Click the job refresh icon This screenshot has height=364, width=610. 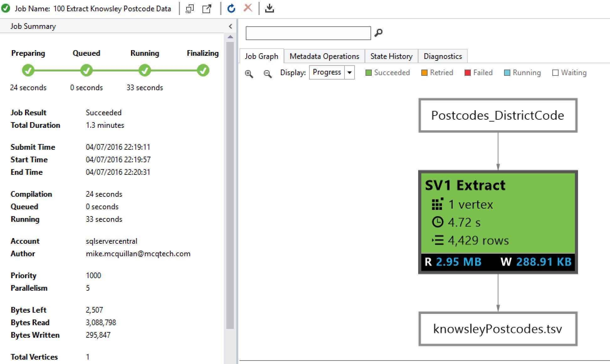pyautogui.click(x=231, y=8)
